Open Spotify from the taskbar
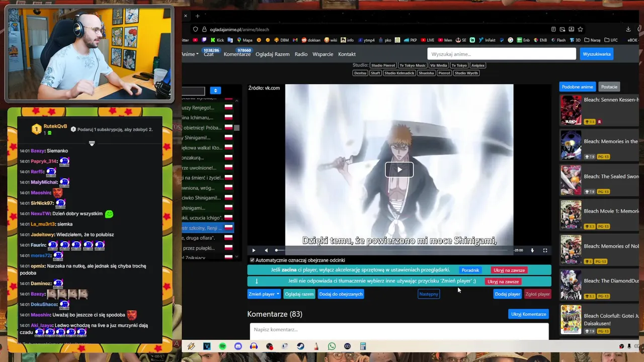 pyautogui.click(x=222, y=346)
